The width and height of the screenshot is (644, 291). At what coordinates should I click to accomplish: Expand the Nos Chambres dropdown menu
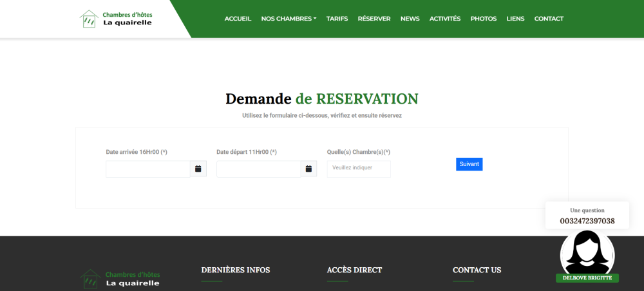pyautogui.click(x=289, y=19)
